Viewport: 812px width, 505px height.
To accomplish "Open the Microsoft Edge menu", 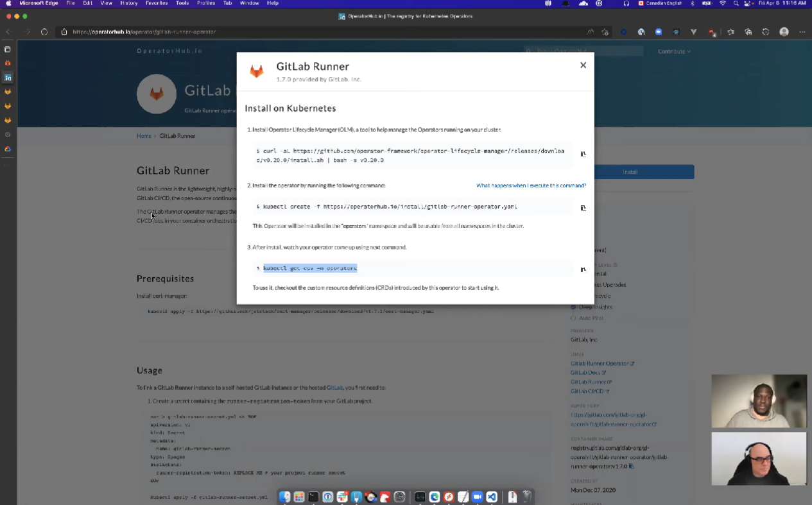I will coord(39,3).
